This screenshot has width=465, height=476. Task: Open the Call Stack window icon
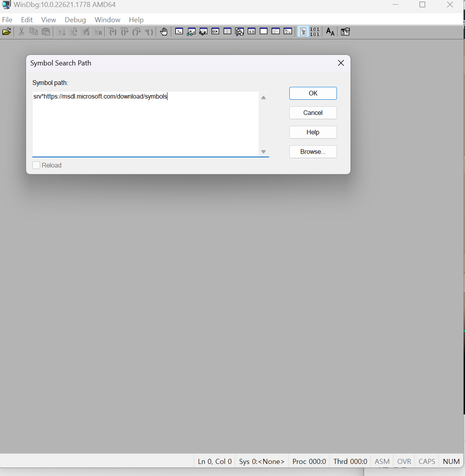pyautogui.click(x=240, y=32)
